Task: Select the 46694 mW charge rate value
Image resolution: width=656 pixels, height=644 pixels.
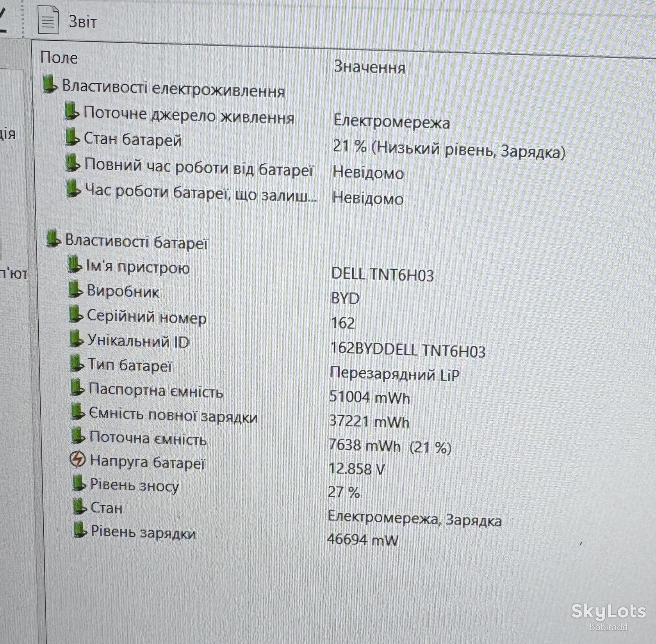Action: tap(362, 539)
